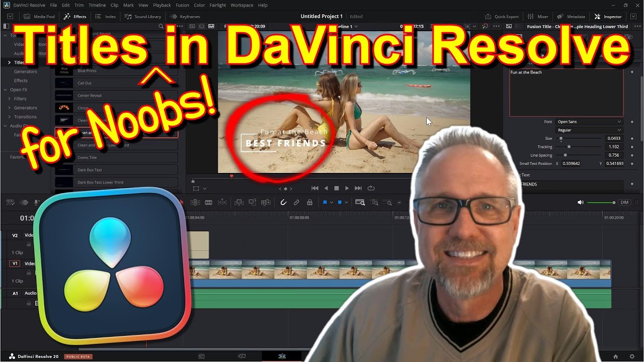Screen dimensions: 644x362
Task: Jump to first frame transport button
Action: point(315,188)
